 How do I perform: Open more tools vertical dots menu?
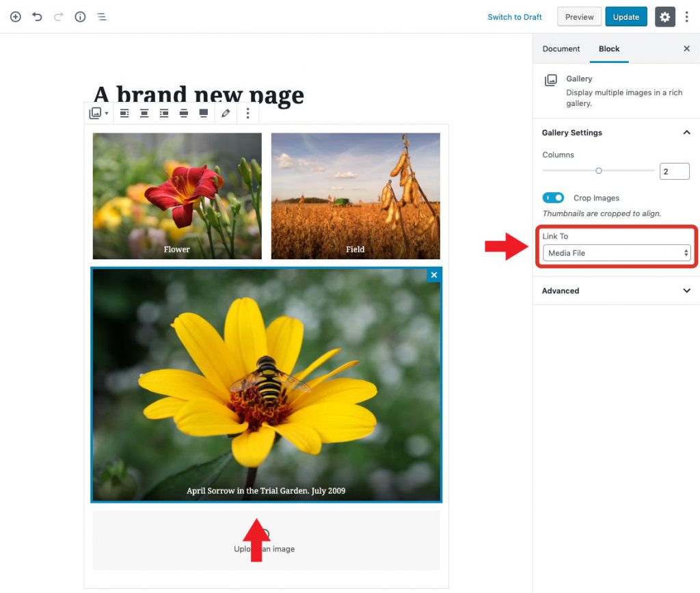(686, 17)
